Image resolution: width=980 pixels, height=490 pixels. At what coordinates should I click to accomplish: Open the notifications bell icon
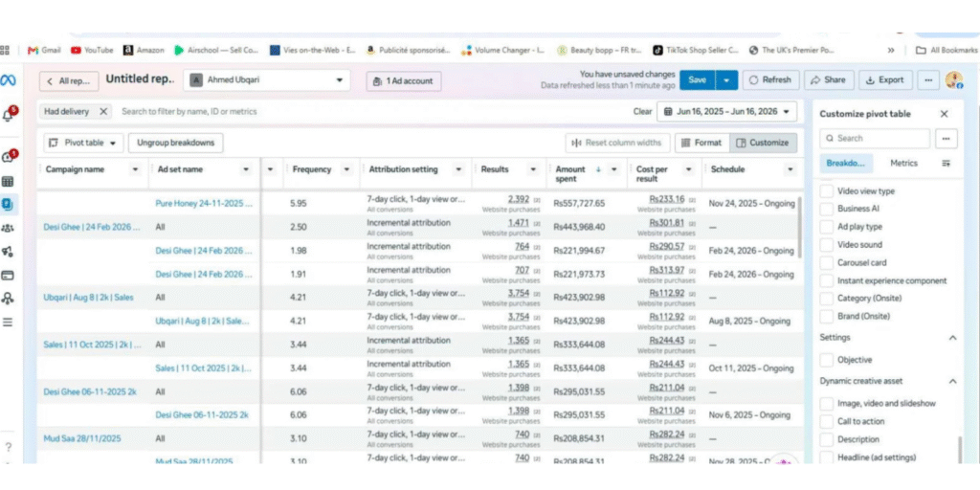10,115
